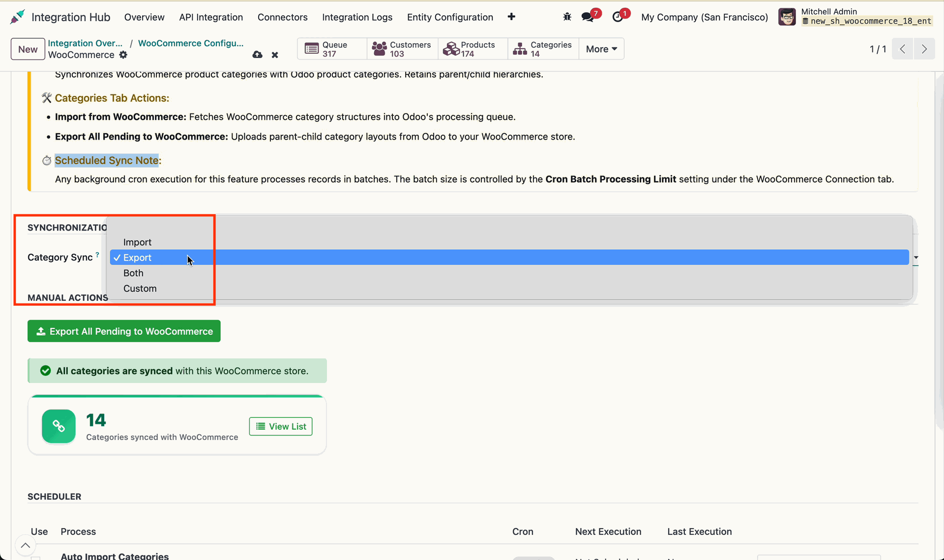Go to previous record arrow
This screenshot has width=944, height=560.
pos(903,49)
